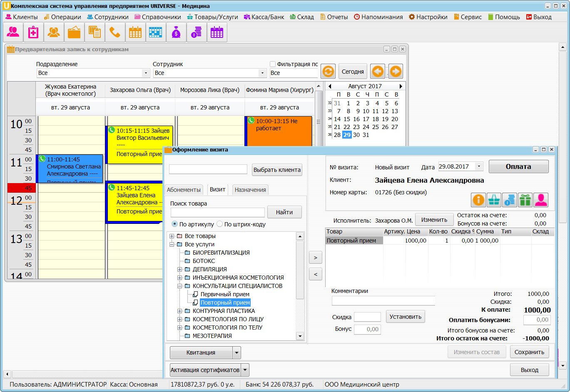
Task: Click the teal shopping basket icon
Action: point(494,200)
